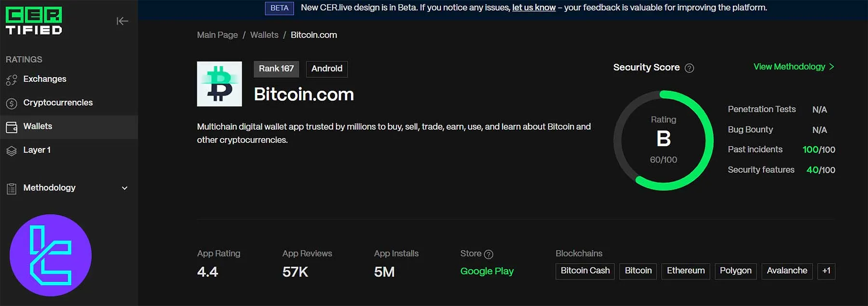Collapse the sidebar with the arrow icon

(122, 21)
